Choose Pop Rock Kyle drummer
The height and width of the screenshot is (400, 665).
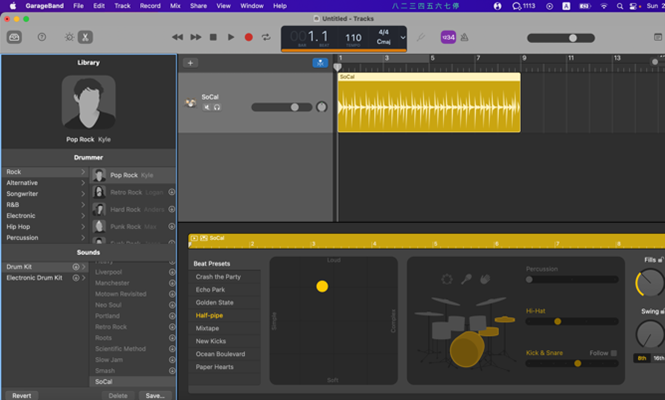[x=133, y=175]
